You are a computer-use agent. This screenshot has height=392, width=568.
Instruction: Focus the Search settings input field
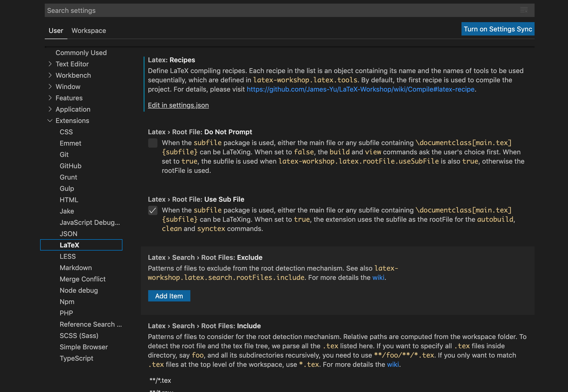point(257,10)
